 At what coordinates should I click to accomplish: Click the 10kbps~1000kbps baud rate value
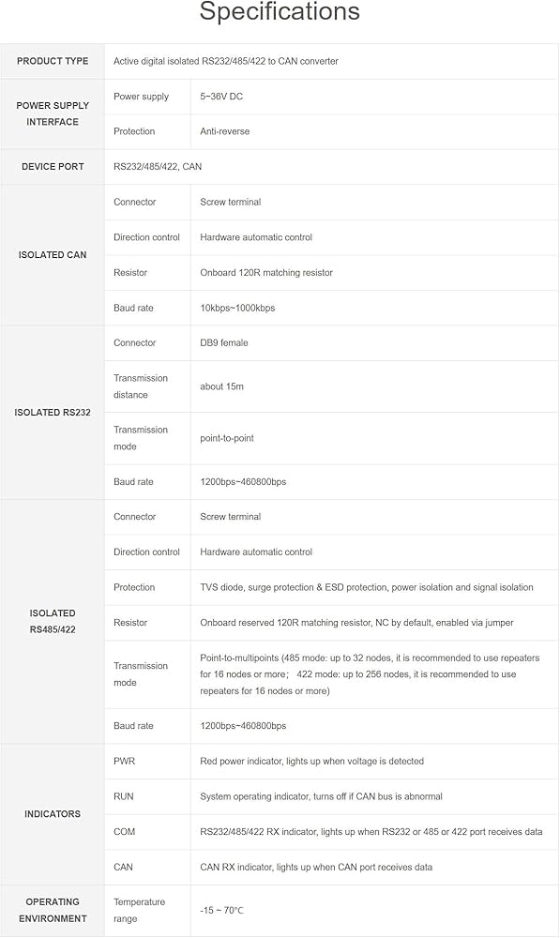tap(237, 308)
